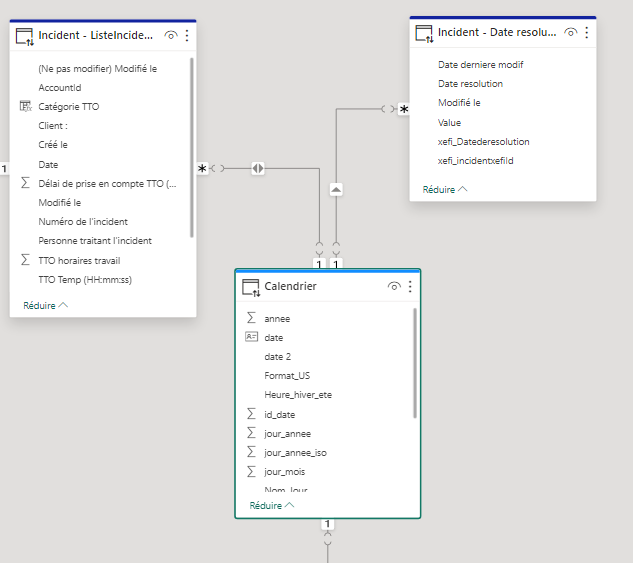Click the Calendrier table icon
Screen dimensions: 633x563
point(251,287)
